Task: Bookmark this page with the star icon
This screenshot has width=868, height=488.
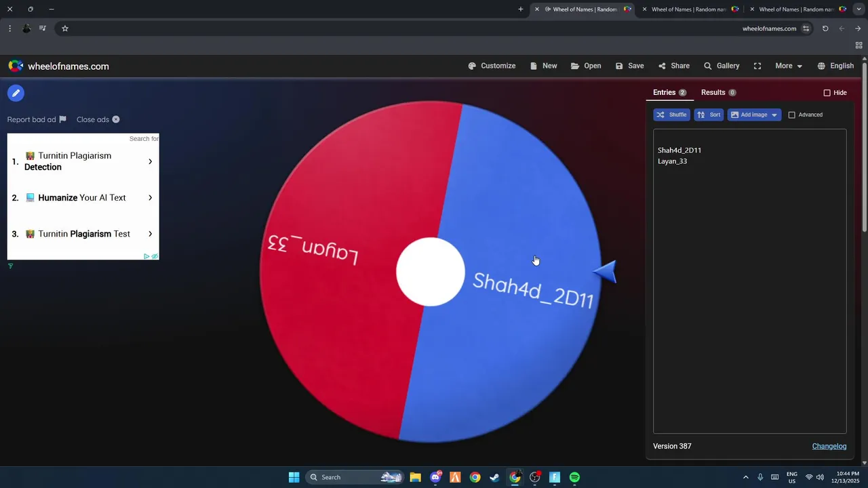Action: click(x=65, y=28)
